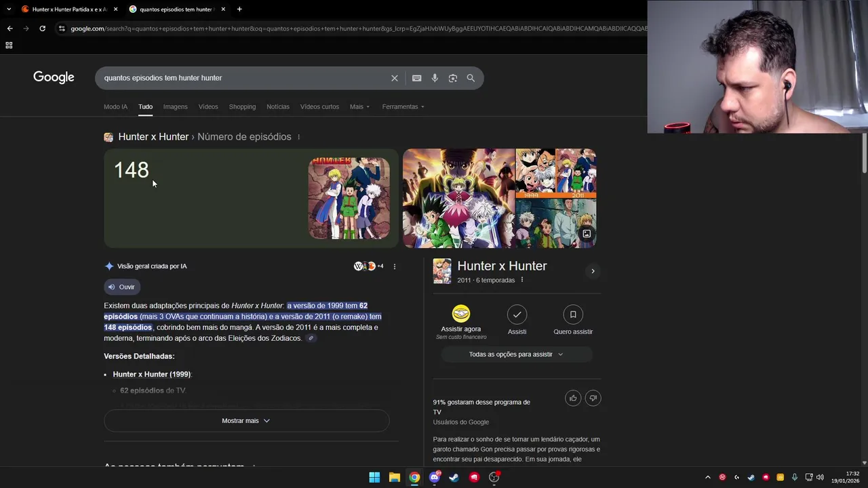Select the Vídeos search tab
The image size is (868, 488).
click(208, 106)
